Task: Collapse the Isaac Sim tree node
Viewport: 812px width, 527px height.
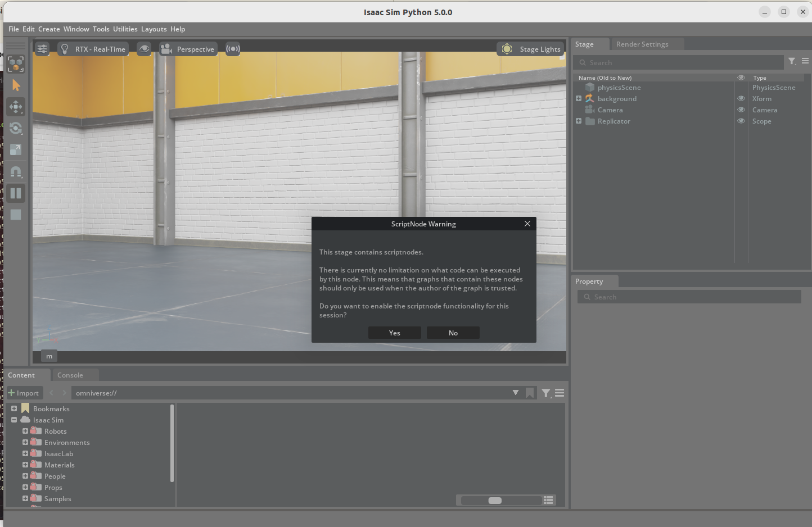Action: pos(14,420)
